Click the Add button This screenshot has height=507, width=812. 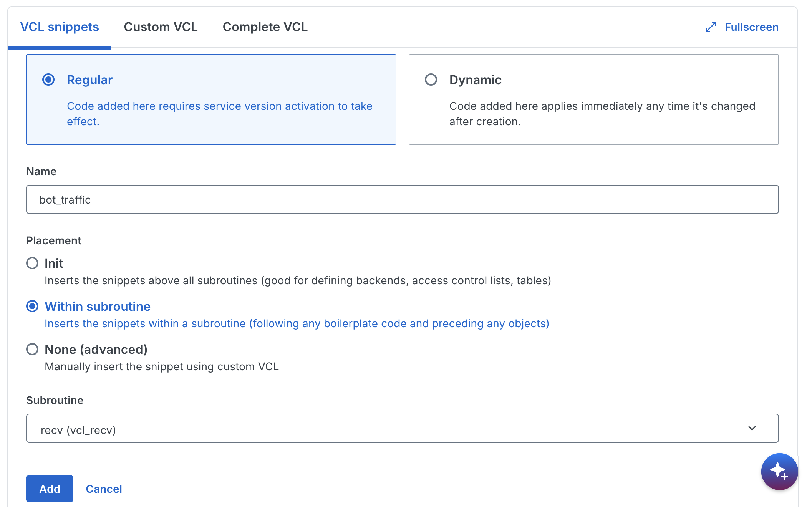pos(49,489)
